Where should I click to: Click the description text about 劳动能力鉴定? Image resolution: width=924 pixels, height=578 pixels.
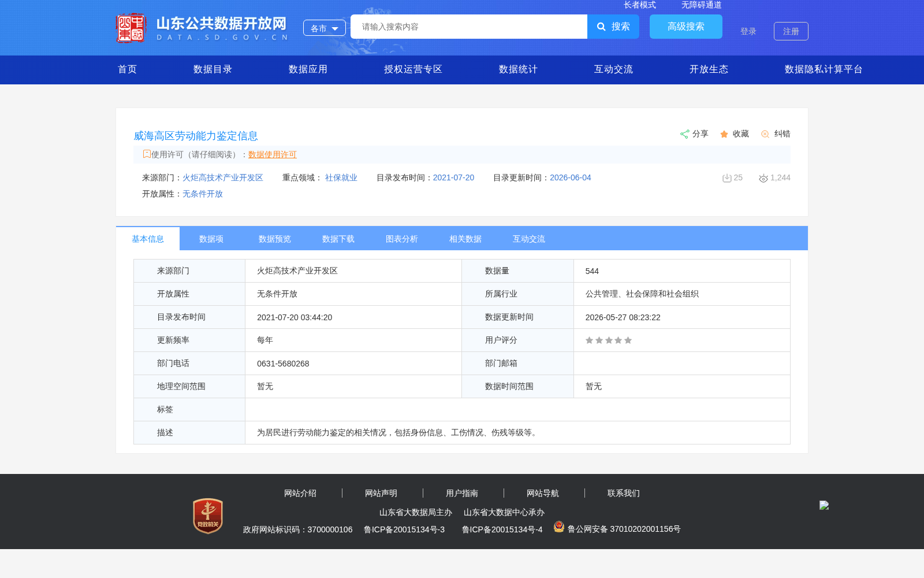pyautogui.click(x=398, y=432)
